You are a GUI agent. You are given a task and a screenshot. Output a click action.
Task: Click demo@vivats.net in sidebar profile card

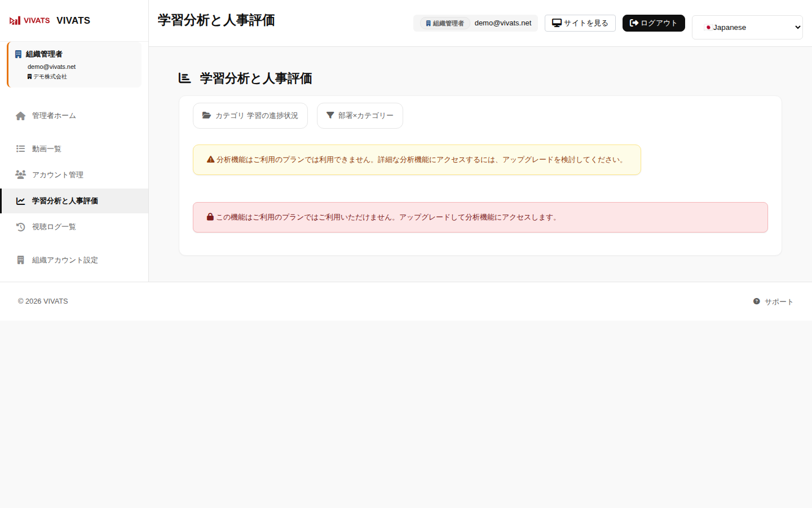click(x=51, y=67)
